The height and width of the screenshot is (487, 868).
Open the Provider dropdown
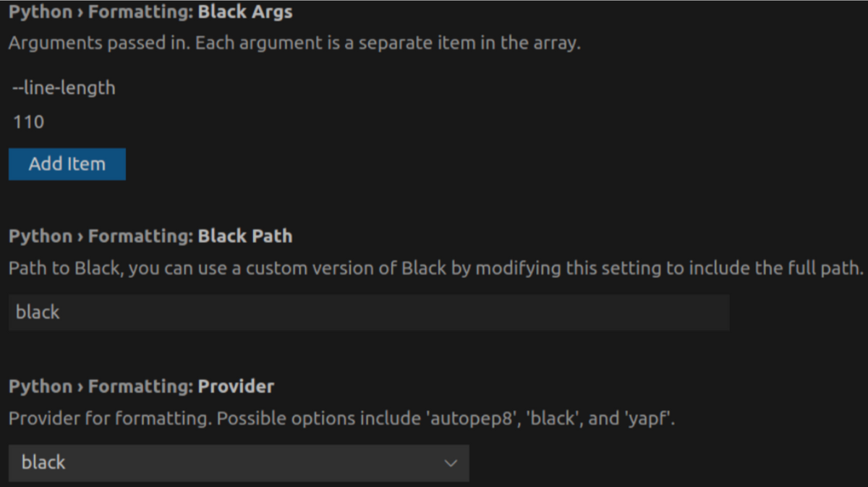coord(239,463)
